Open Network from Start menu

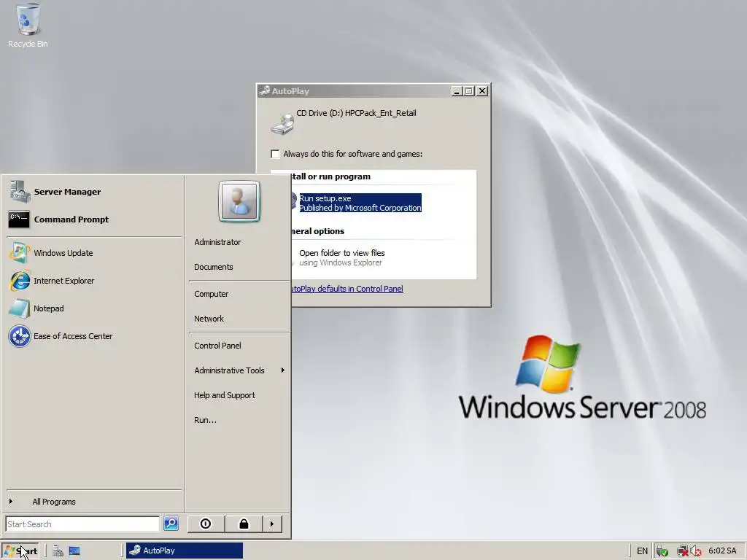click(209, 319)
